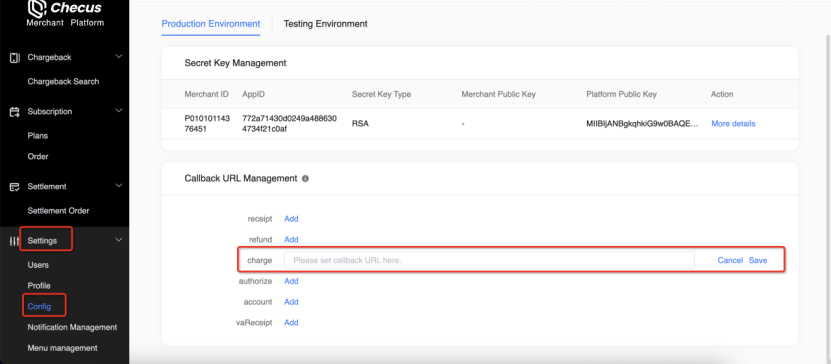The width and height of the screenshot is (831, 364).
Task: Switch to the Testing Environment tab
Action: coord(325,24)
